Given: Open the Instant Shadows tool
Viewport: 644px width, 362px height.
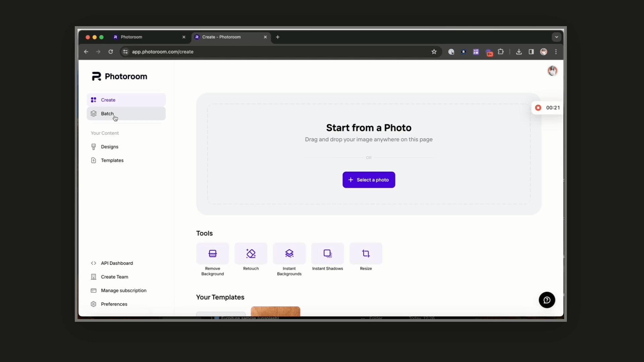Looking at the screenshot, I should 328,257.
